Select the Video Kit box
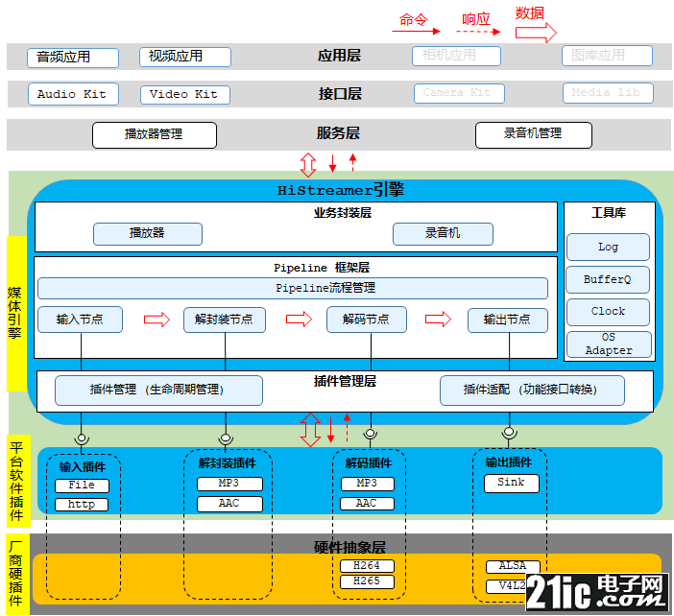Viewport: 674px width, 616px height. click(x=185, y=94)
